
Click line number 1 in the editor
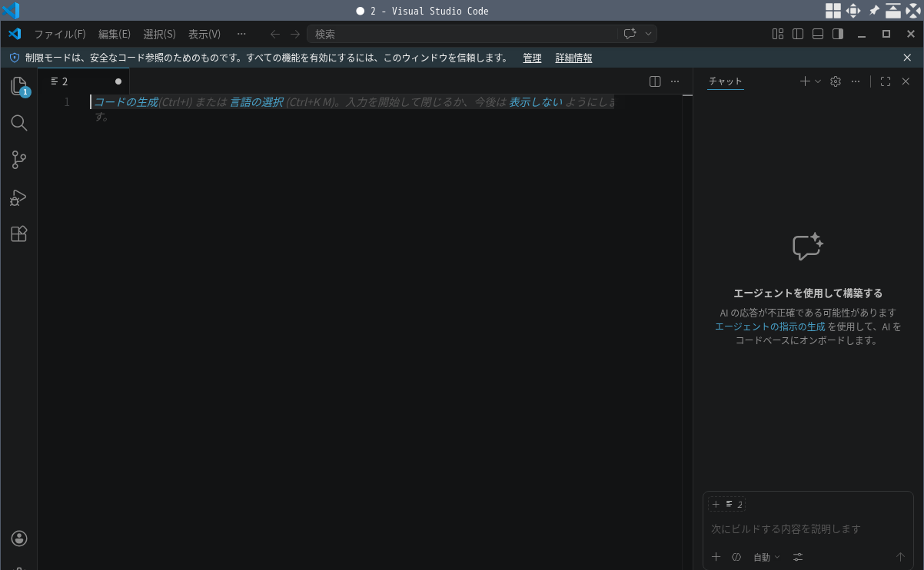point(67,102)
